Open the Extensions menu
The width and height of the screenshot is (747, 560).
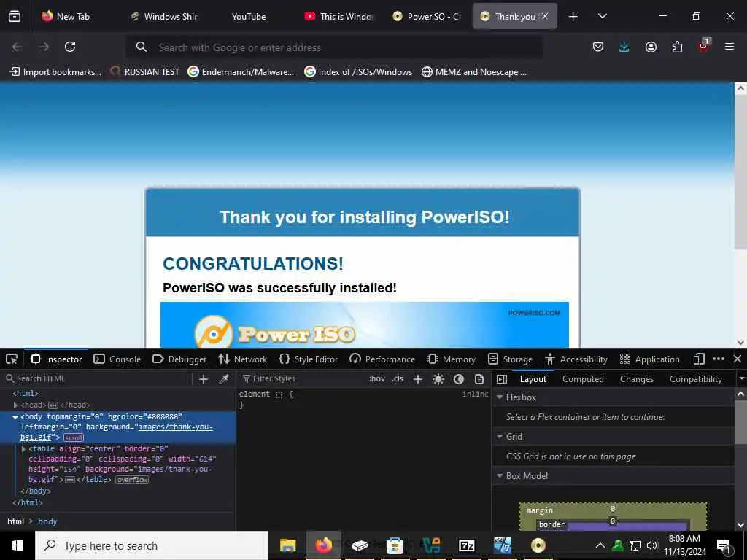pos(677,47)
